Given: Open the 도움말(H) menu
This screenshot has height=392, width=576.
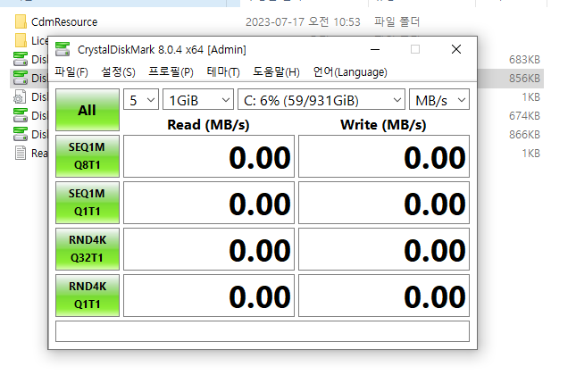Looking at the screenshot, I should point(276,71).
